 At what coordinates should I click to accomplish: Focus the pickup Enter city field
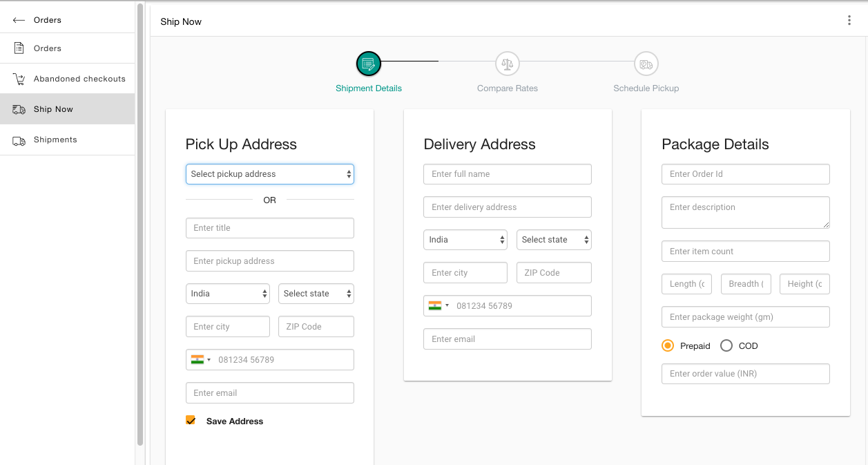(228, 327)
